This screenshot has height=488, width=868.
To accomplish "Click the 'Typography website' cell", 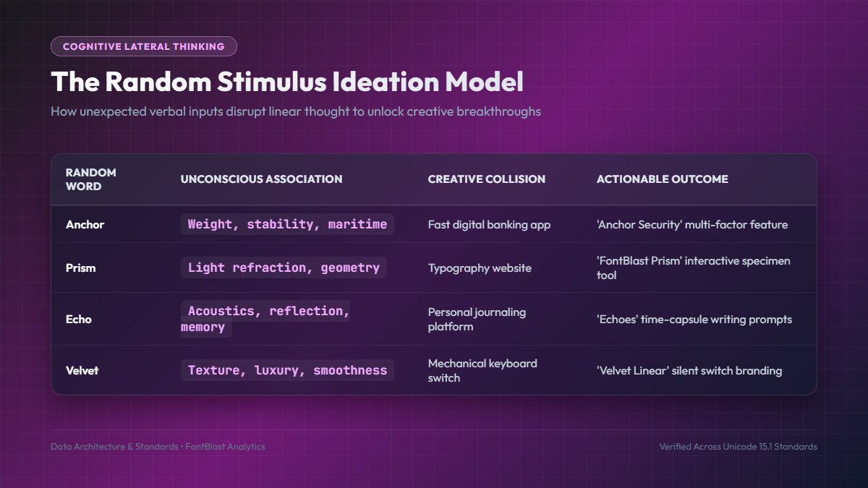I will pyautogui.click(x=480, y=268).
